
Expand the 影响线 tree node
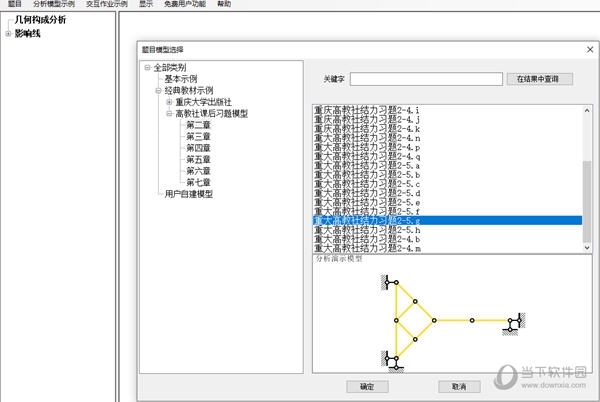(x=8, y=33)
